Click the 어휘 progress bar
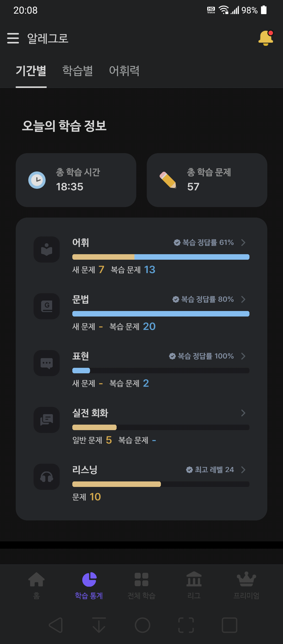This screenshot has height=644, width=283. pyautogui.click(x=161, y=257)
